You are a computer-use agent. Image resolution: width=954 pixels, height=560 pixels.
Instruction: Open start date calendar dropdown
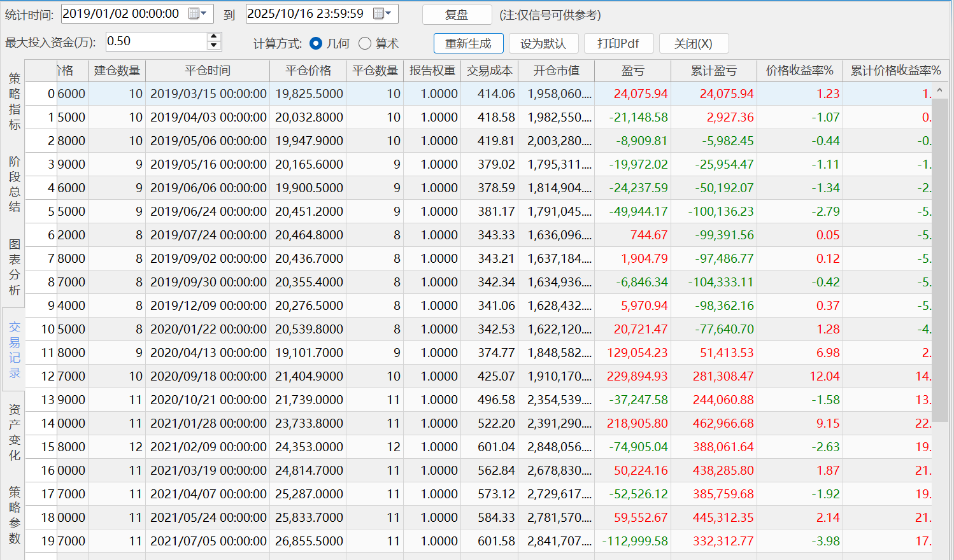(x=198, y=14)
